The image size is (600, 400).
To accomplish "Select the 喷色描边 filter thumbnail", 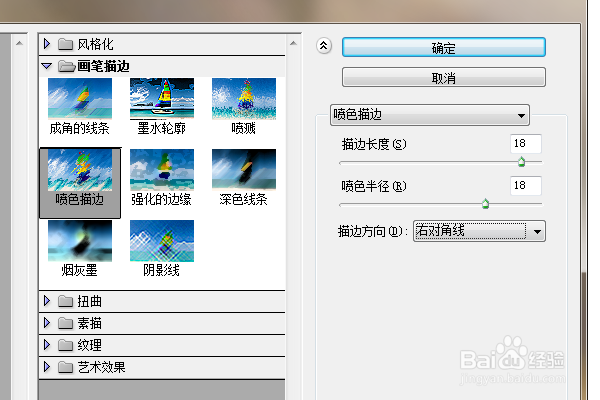I will coord(80,170).
